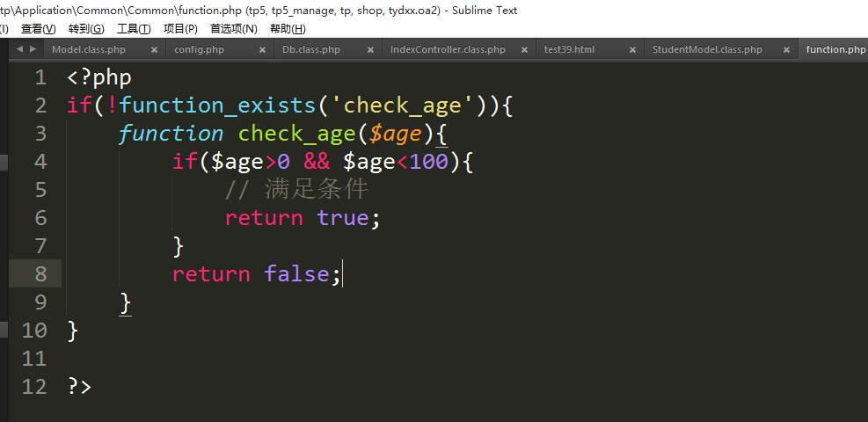
Task: Open the 项目(P) menu
Action: (180, 29)
